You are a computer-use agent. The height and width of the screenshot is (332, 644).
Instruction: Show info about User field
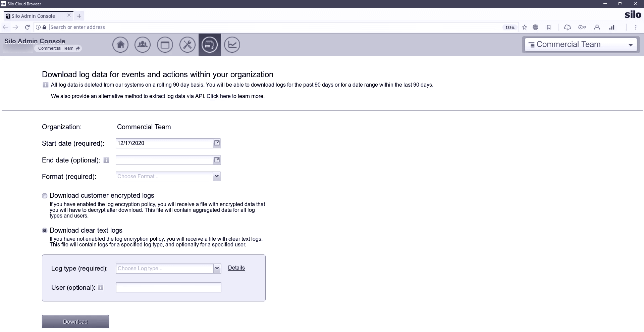[100, 287]
